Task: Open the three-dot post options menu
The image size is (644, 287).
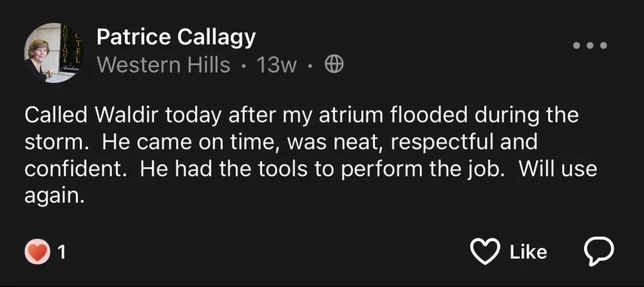Action: coord(590,46)
